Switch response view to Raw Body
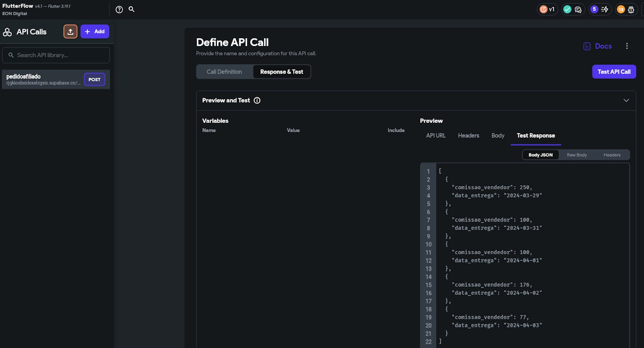This screenshot has height=348, width=644. [577, 155]
